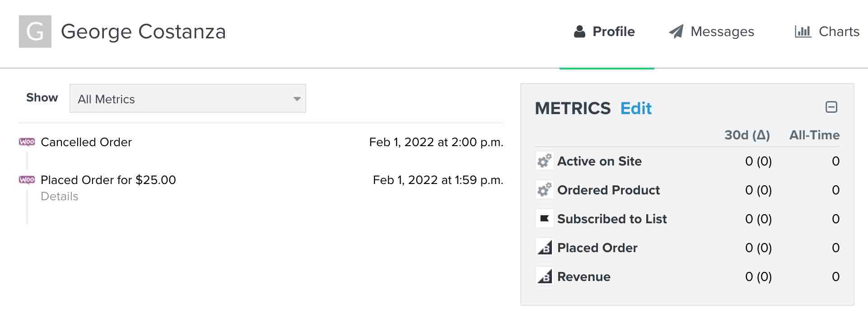The height and width of the screenshot is (313, 868).
Task: Select the Ordered Product metric label
Action: tap(608, 190)
